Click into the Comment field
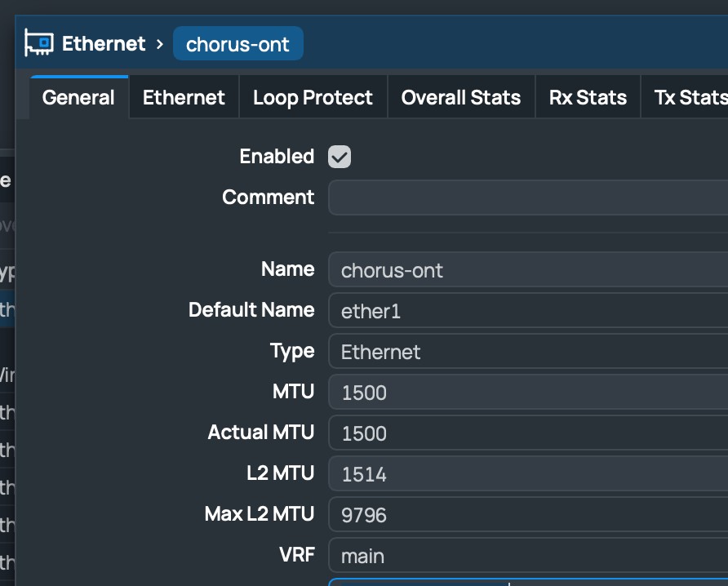The height and width of the screenshot is (586, 728). 527,198
